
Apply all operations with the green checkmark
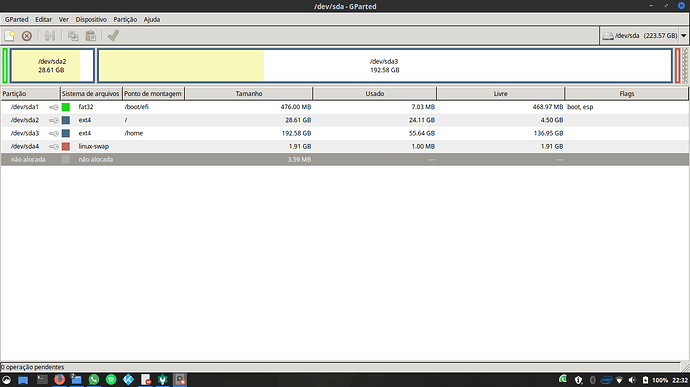113,35
